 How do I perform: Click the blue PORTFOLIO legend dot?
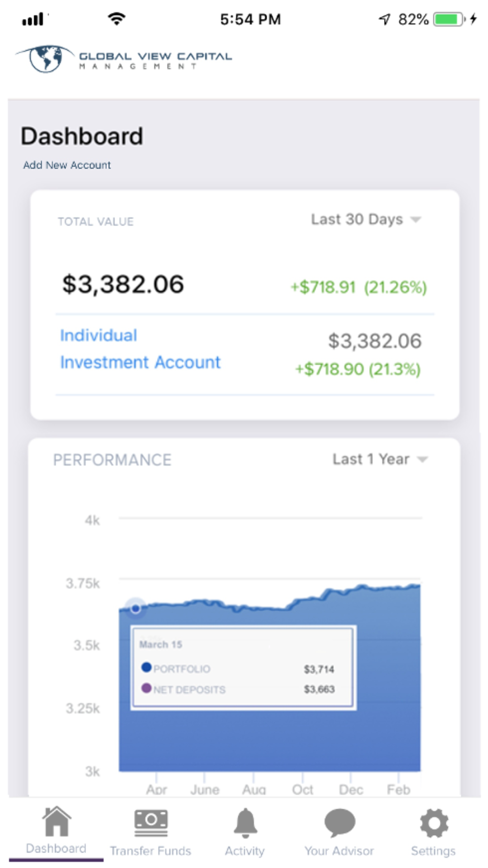click(146, 667)
